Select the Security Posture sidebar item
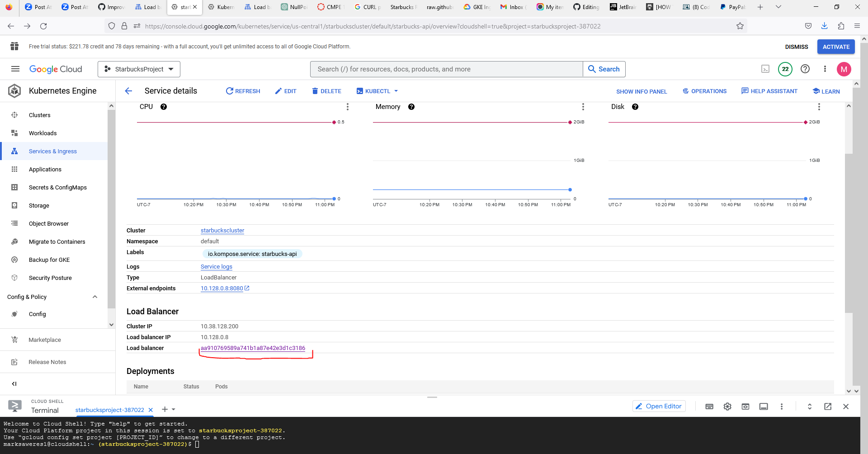Viewport: 868px width, 454px height. 50,278
